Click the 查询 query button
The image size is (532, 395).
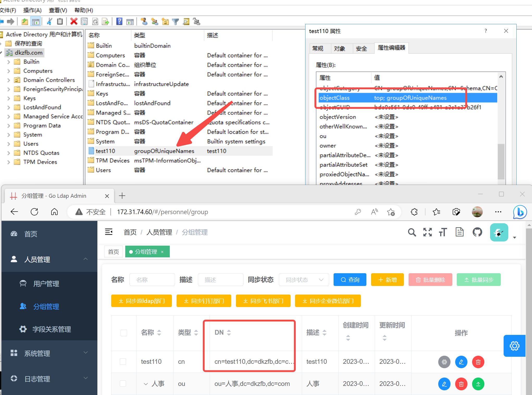click(350, 279)
